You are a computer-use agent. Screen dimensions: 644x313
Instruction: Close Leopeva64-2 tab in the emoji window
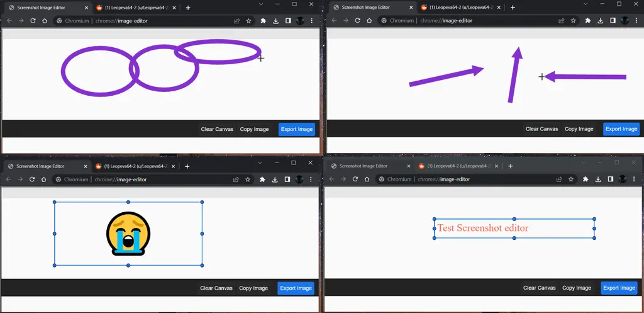[x=174, y=167]
